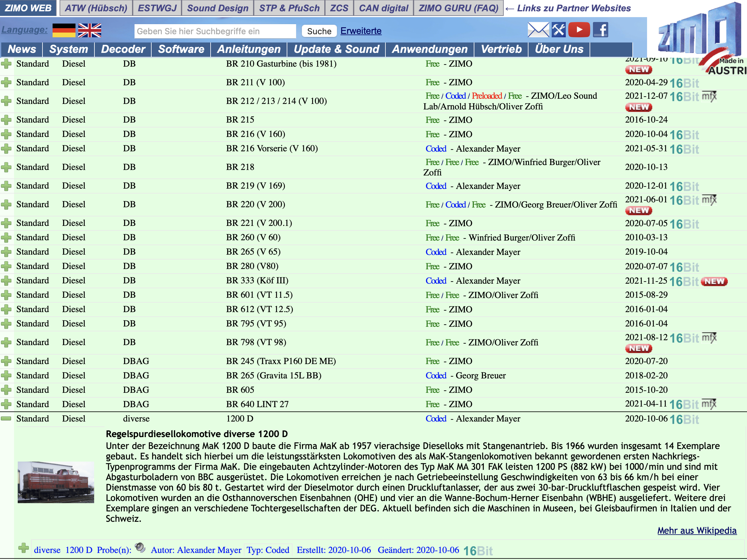Open the ATW (Hübsch) partner tab
The width and height of the screenshot is (747, 560).
point(96,8)
